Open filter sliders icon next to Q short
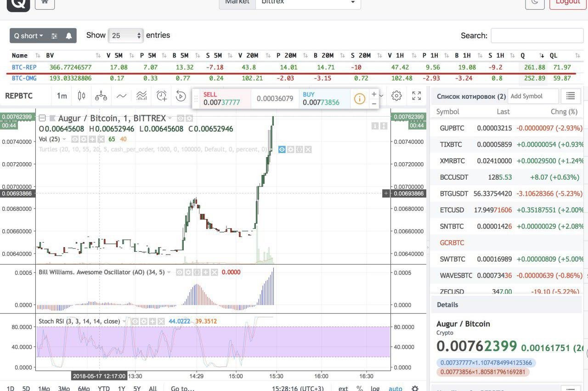588x391 pixels. coord(54,36)
